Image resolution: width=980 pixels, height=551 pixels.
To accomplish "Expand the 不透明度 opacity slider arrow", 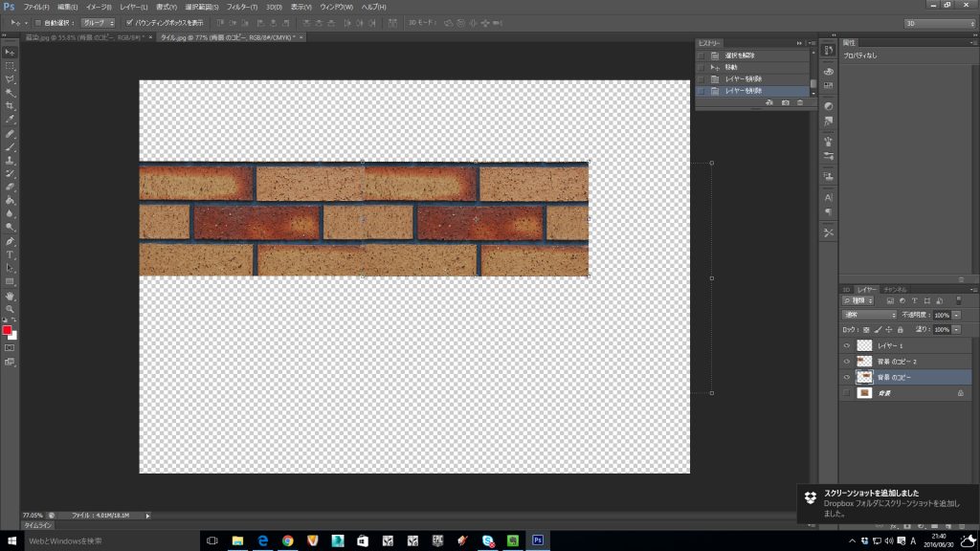I will [956, 315].
